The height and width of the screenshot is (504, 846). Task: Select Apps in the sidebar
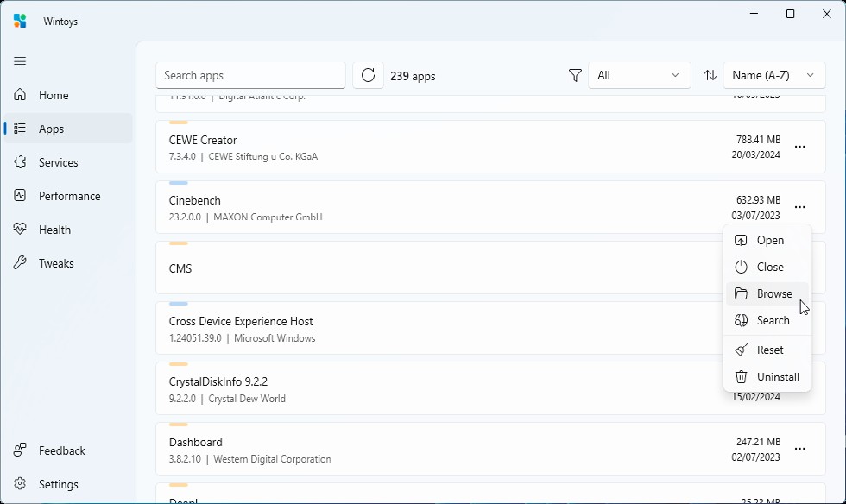[x=68, y=129]
